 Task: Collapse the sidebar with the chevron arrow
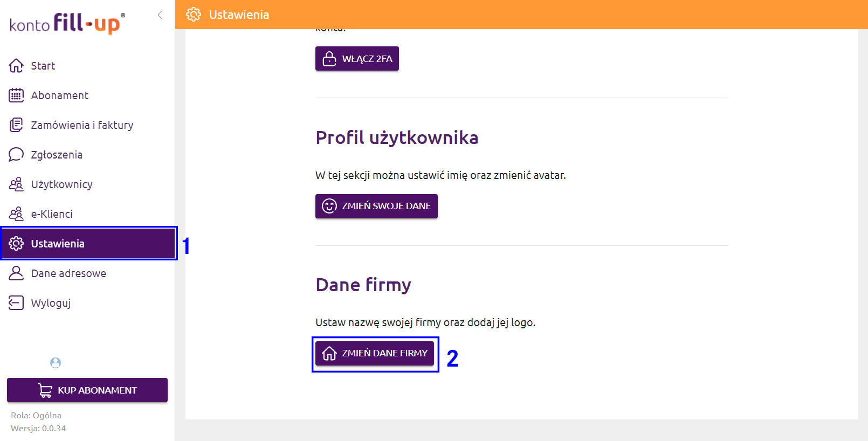coord(160,15)
